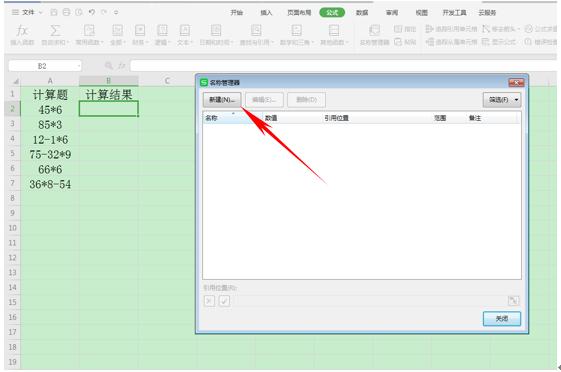Click the 范围 column header

tap(449, 118)
